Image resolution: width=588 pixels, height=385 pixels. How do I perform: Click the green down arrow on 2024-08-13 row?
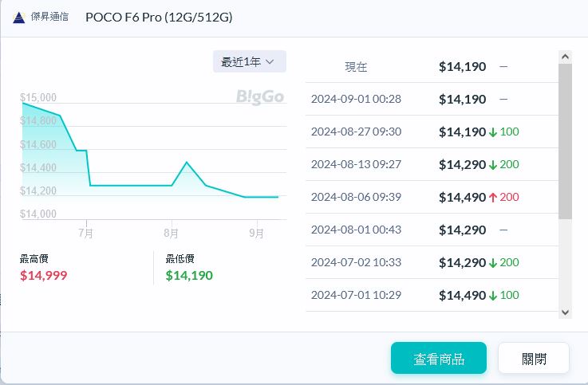[x=494, y=165]
